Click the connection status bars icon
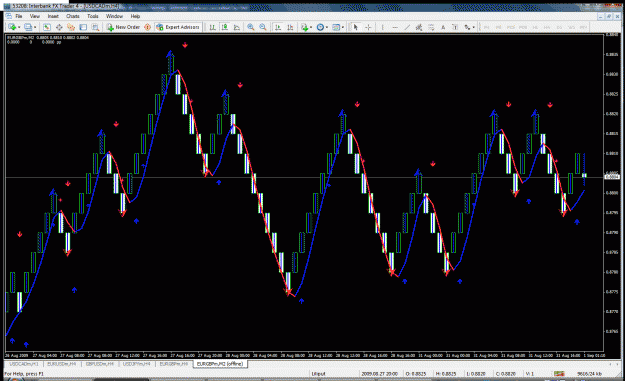Screen dimensions: 625x381 tap(559, 374)
